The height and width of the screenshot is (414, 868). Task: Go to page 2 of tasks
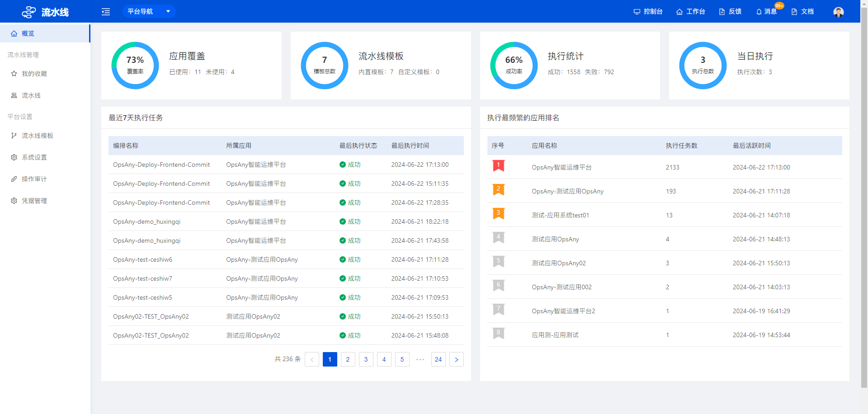pyautogui.click(x=348, y=359)
